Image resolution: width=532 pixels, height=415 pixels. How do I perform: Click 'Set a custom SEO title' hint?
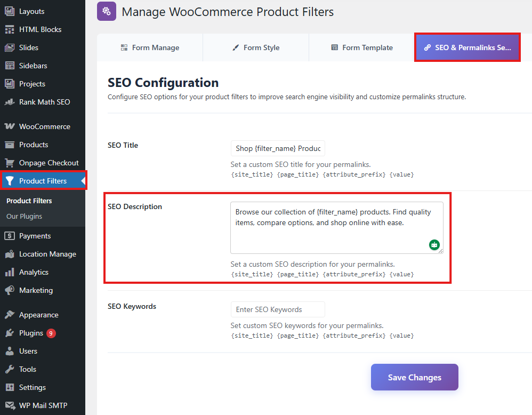point(301,165)
